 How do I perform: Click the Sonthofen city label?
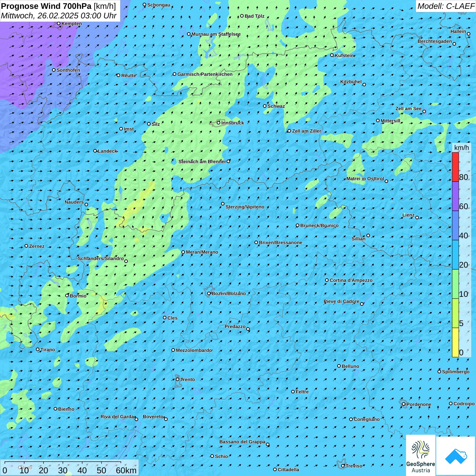(x=68, y=70)
